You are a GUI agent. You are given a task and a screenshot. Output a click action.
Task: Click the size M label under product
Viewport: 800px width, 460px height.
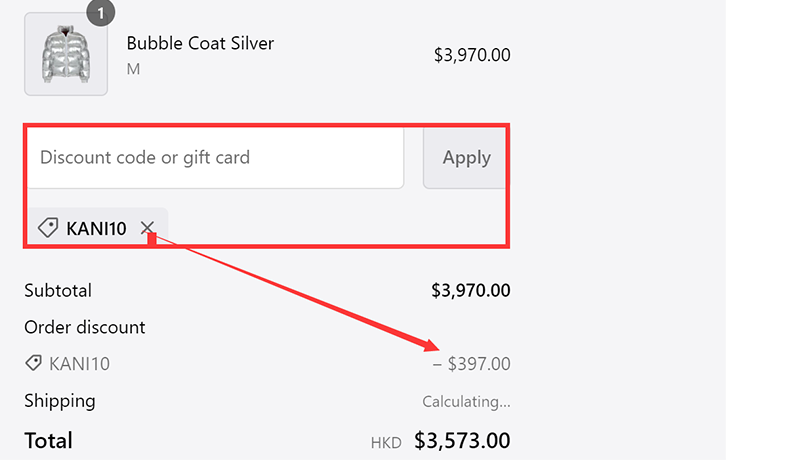pyautogui.click(x=133, y=70)
